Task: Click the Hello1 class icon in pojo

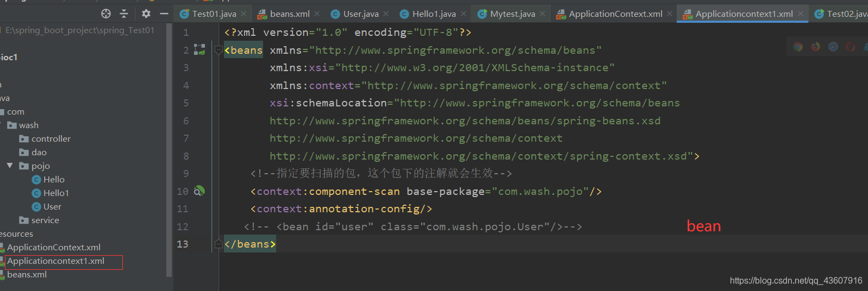Action: click(36, 193)
